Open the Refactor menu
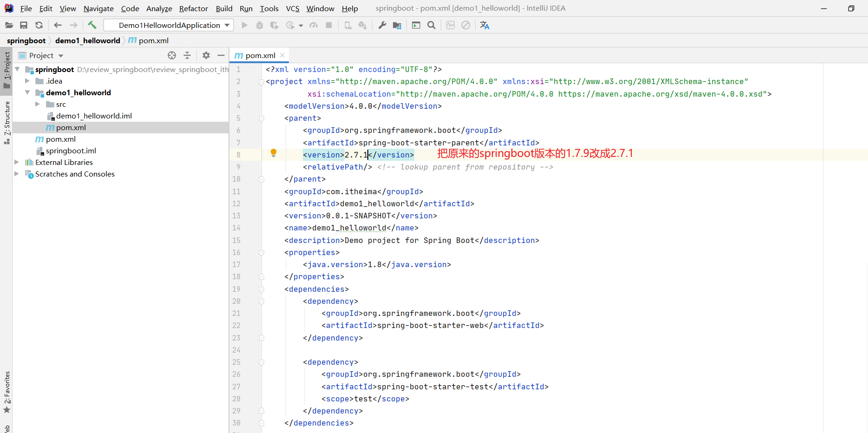Viewport: 868px width, 433px height. (193, 8)
